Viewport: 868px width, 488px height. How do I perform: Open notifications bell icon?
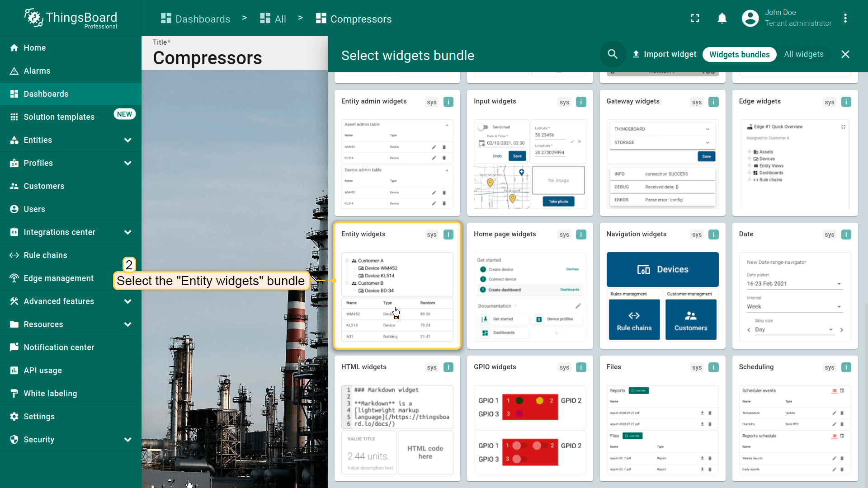[722, 19]
